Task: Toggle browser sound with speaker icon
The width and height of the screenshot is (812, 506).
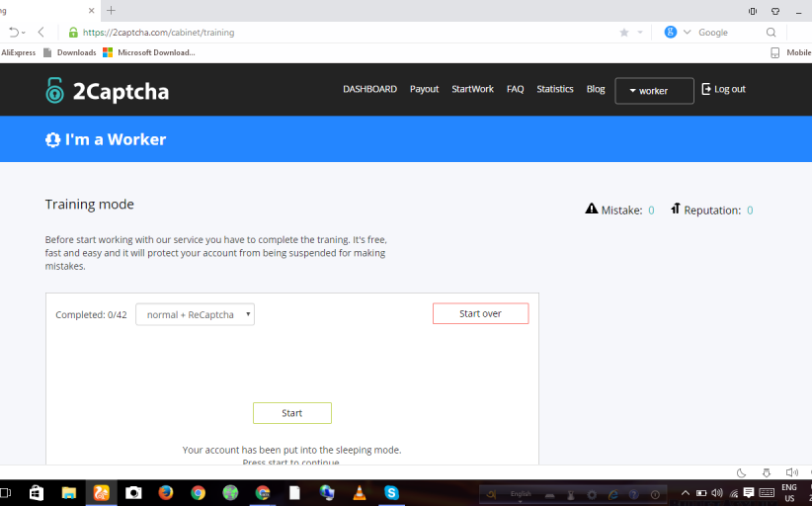Action: [791, 473]
